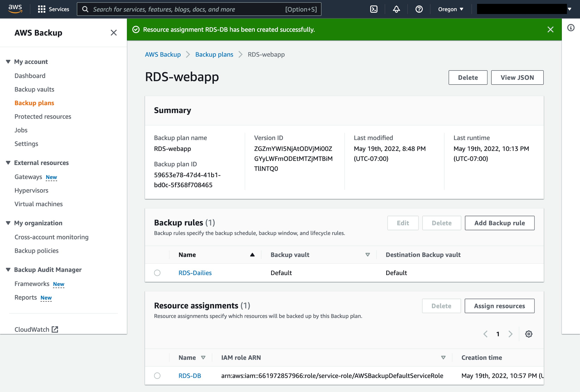Sort resource assignments by IAM role ARN
The image size is (580, 392).
point(443,358)
